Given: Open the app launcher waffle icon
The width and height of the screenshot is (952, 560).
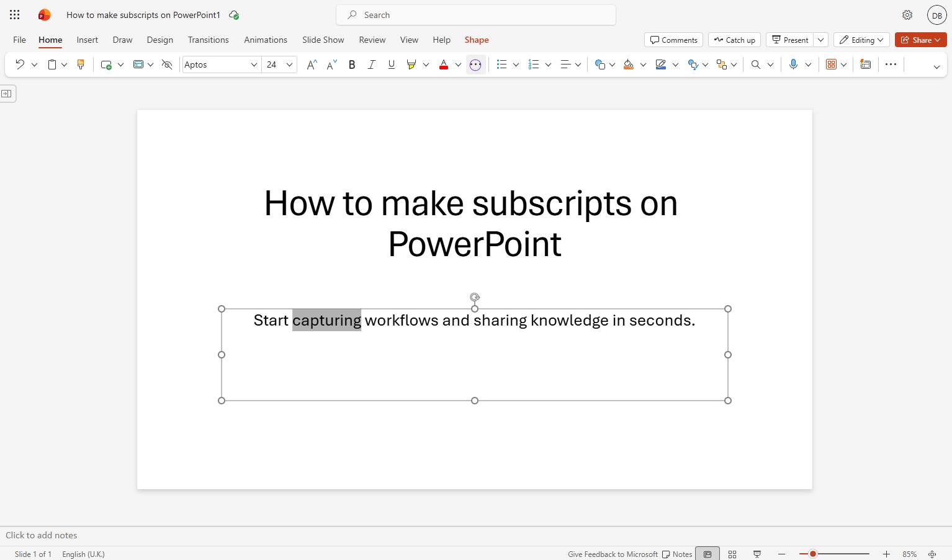Looking at the screenshot, I should pos(15,15).
